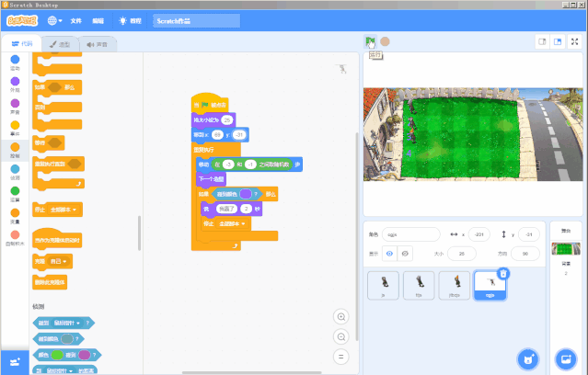Select the Motion block category
The width and height of the screenshot is (588, 375).
point(15,62)
